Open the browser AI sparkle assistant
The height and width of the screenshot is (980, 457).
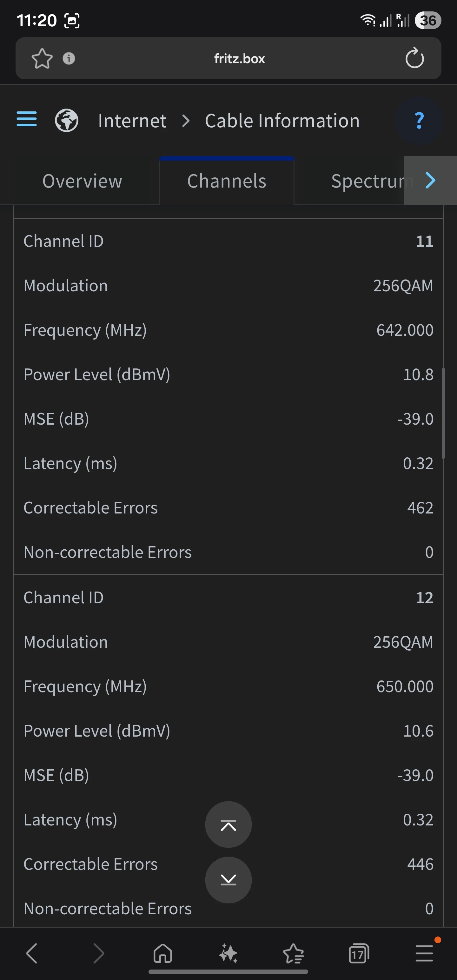228,953
